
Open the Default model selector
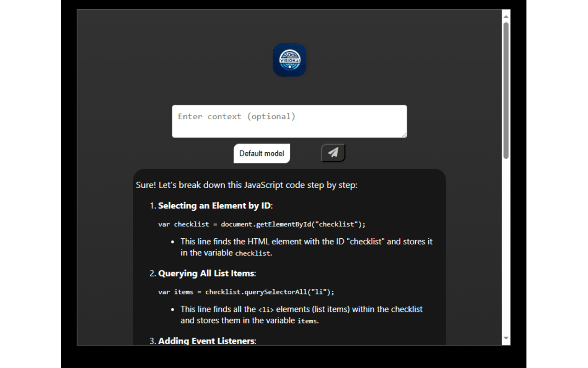click(262, 154)
